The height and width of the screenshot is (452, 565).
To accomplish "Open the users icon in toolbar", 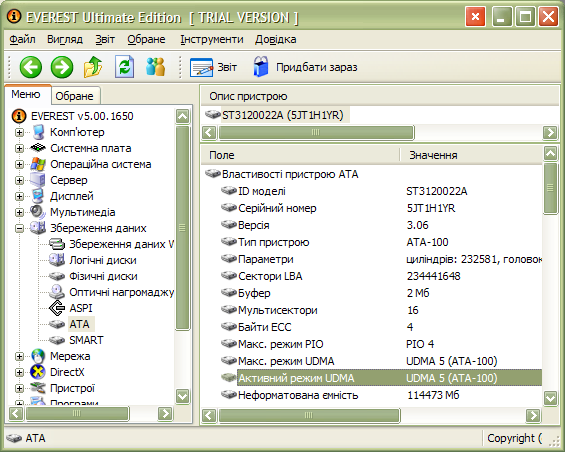I will [x=156, y=67].
